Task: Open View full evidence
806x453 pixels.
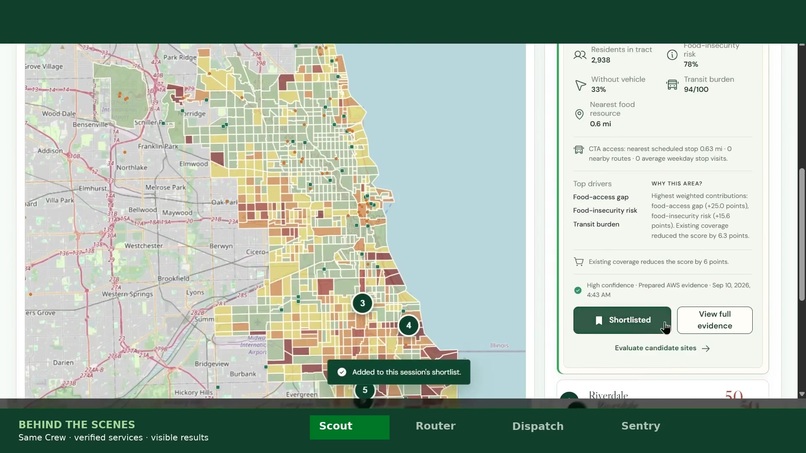Action: pyautogui.click(x=715, y=320)
